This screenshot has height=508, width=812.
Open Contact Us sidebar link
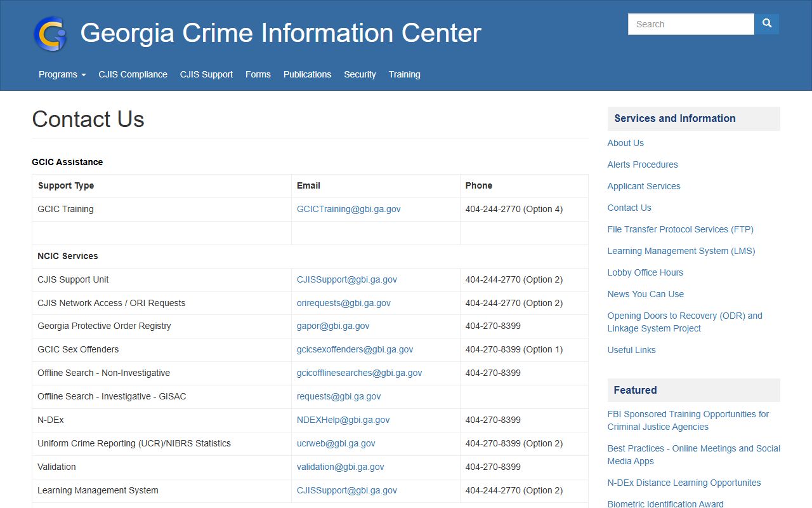pyautogui.click(x=629, y=208)
